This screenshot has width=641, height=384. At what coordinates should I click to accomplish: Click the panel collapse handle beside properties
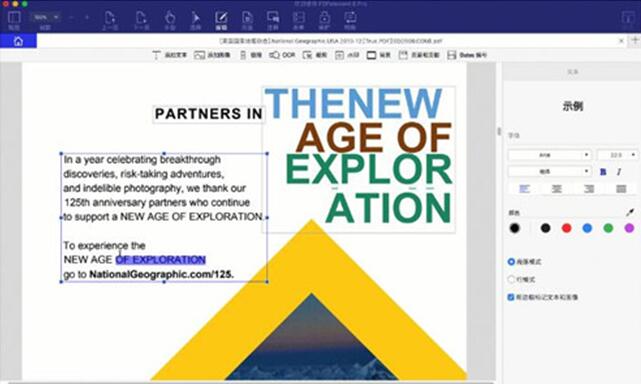click(x=499, y=131)
